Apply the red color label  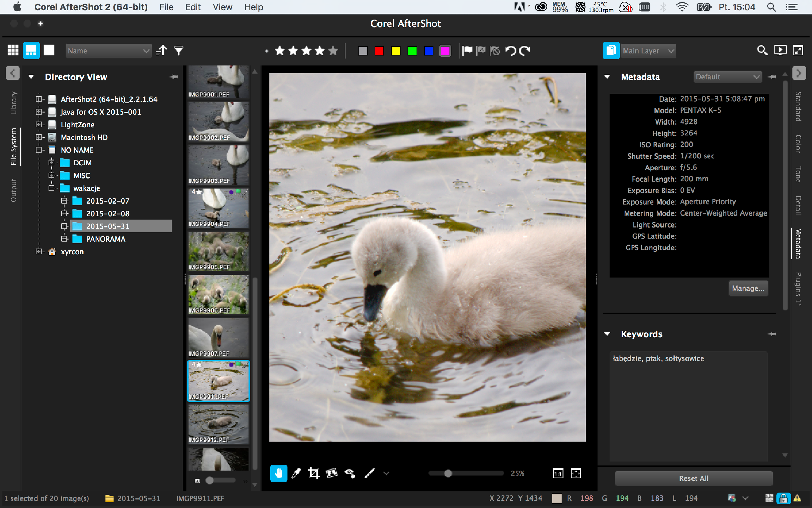point(379,51)
